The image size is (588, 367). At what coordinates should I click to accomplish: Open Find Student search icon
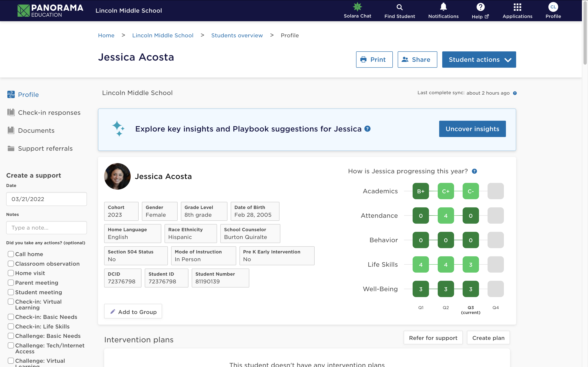pyautogui.click(x=400, y=10)
